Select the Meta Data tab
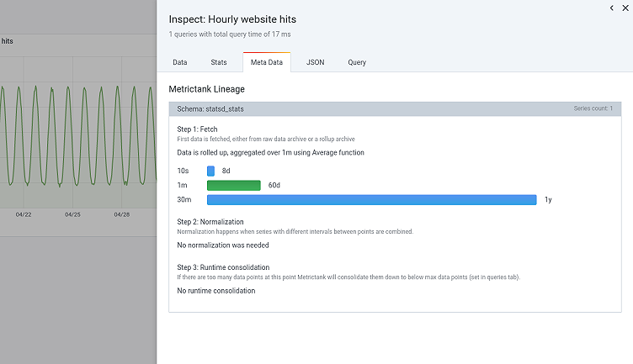 click(266, 62)
